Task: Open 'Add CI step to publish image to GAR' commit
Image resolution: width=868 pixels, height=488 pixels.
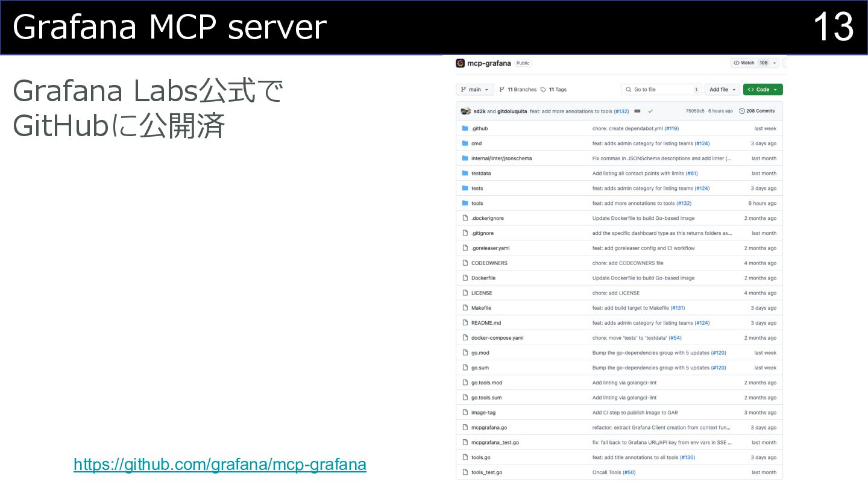Action: pos(635,413)
